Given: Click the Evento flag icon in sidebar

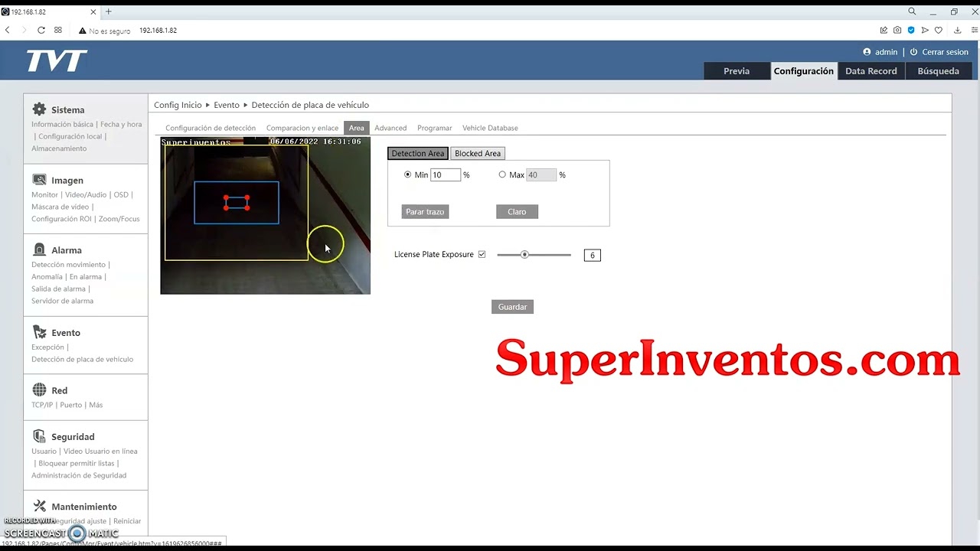Looking at the screenshot, I should coord(39,332).
